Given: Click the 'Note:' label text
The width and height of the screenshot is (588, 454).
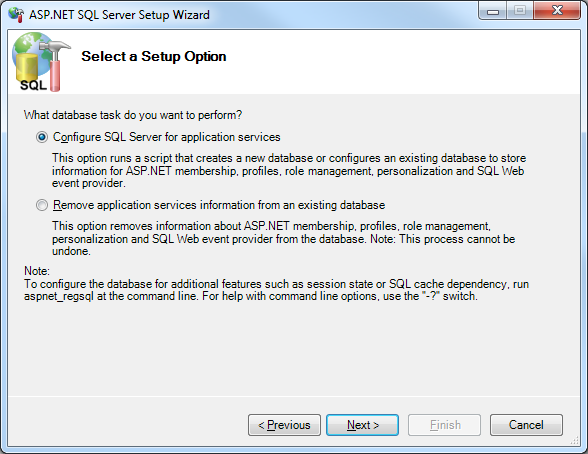Looking at the screenshot, I should pyautogui.click(x=37, y=271).
